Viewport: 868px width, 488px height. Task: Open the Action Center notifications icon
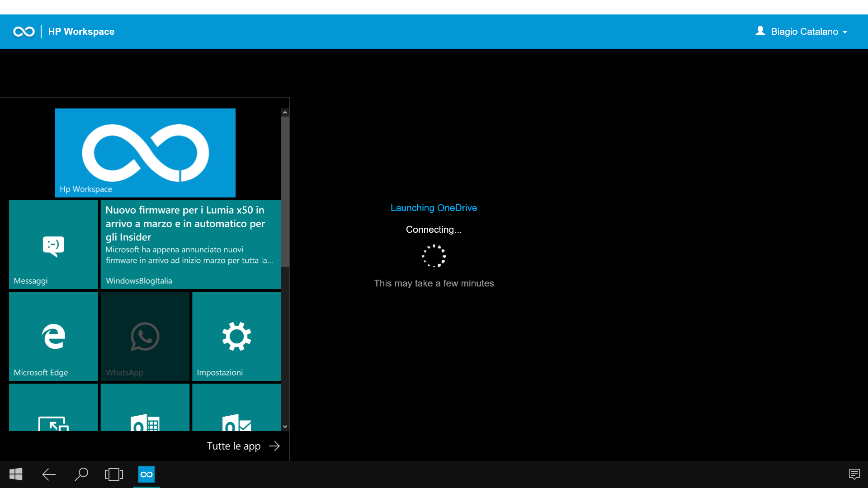[x=854, y=474]
